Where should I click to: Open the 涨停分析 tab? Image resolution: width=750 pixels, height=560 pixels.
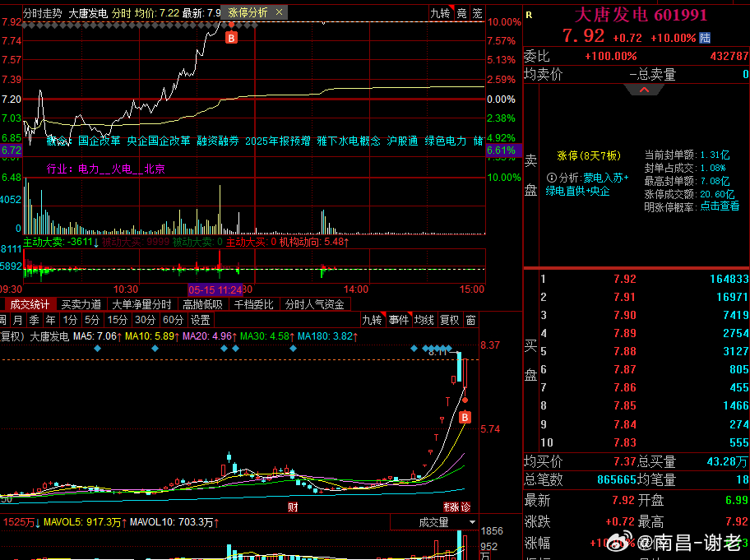[x=248, y=12]
